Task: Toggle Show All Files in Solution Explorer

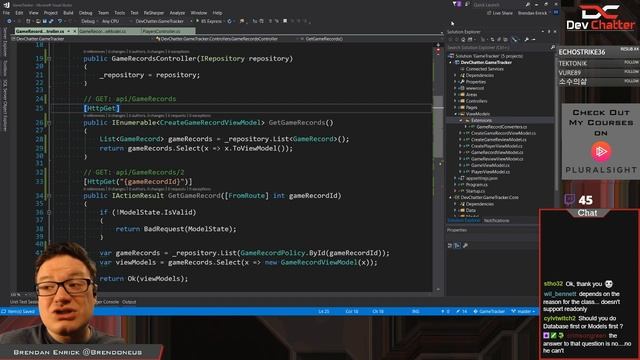Action: pos(506,40)
